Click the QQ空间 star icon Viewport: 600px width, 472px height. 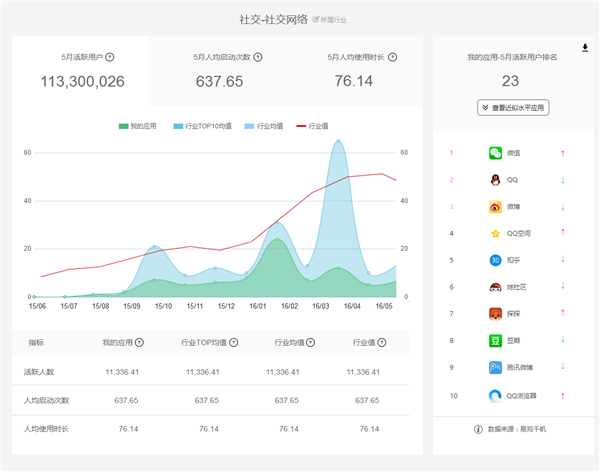pos(495,234)
